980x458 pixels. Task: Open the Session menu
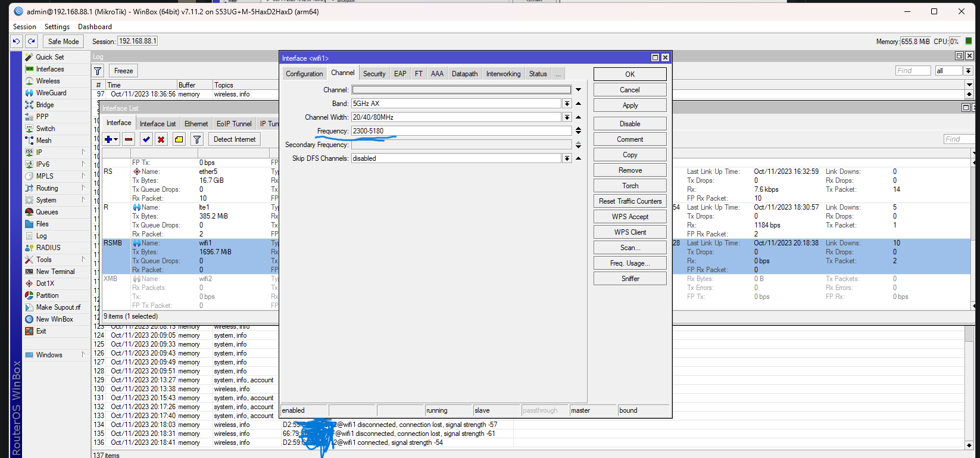(24, 27)
